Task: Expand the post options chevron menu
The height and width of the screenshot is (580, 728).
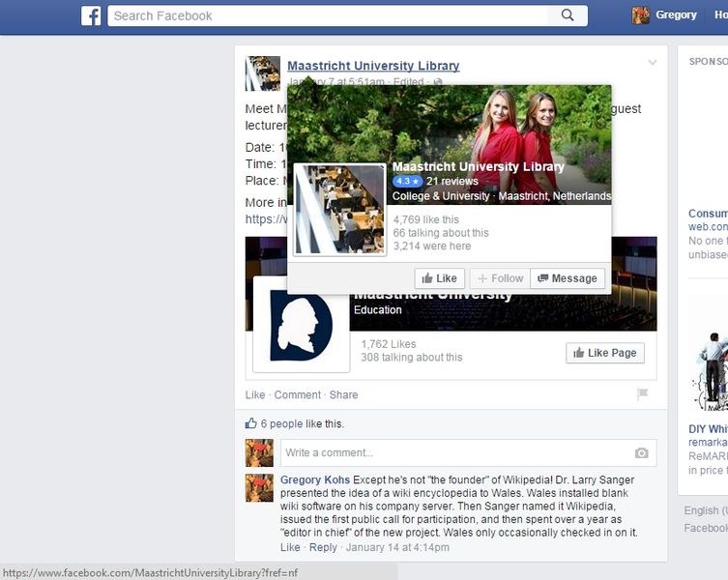Action: click(x=653, y=63)
